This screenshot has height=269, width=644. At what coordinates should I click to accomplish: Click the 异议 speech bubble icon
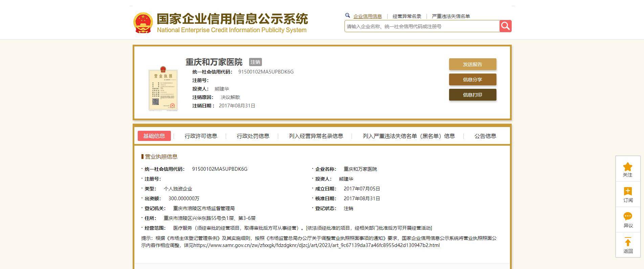click(627, 216)
